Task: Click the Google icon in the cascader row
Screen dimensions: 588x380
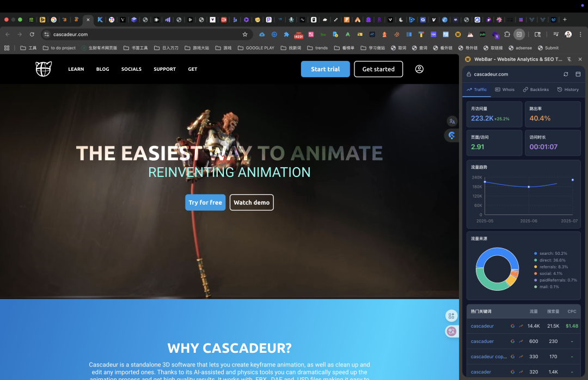Action: pyautogui.click(x=513, y=372)
